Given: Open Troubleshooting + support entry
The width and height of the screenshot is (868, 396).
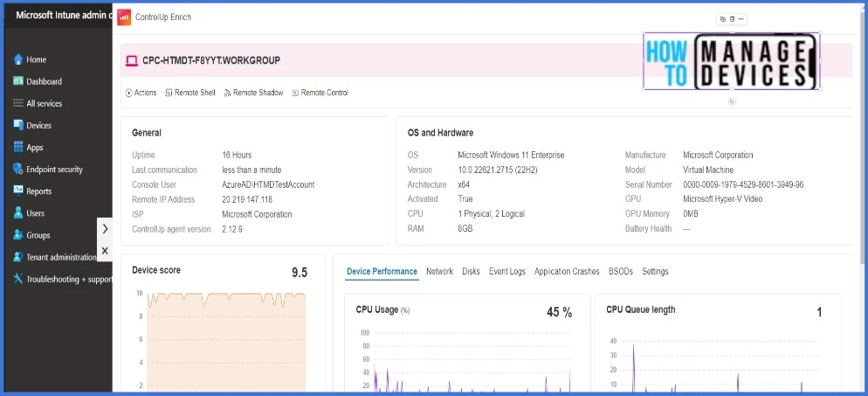Looking at the screenshot, I should (x=69, y=279).
